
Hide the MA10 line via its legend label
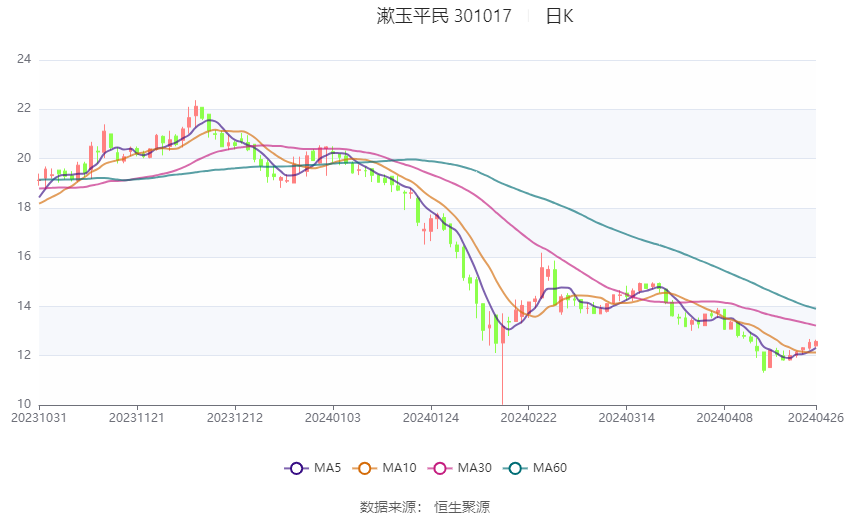point(400,468)
